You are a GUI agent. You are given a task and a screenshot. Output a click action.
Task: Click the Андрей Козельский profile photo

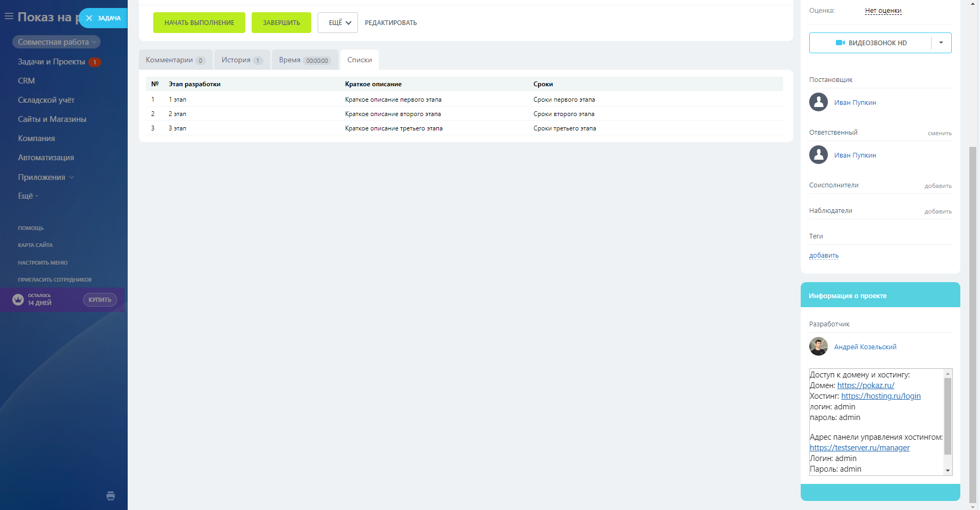tap(818, 347)
